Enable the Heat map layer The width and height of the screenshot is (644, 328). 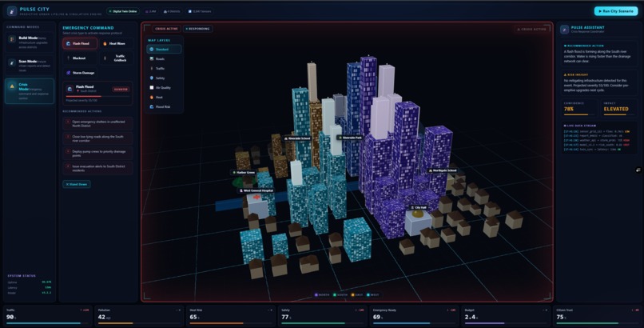[x=164, y=97]
